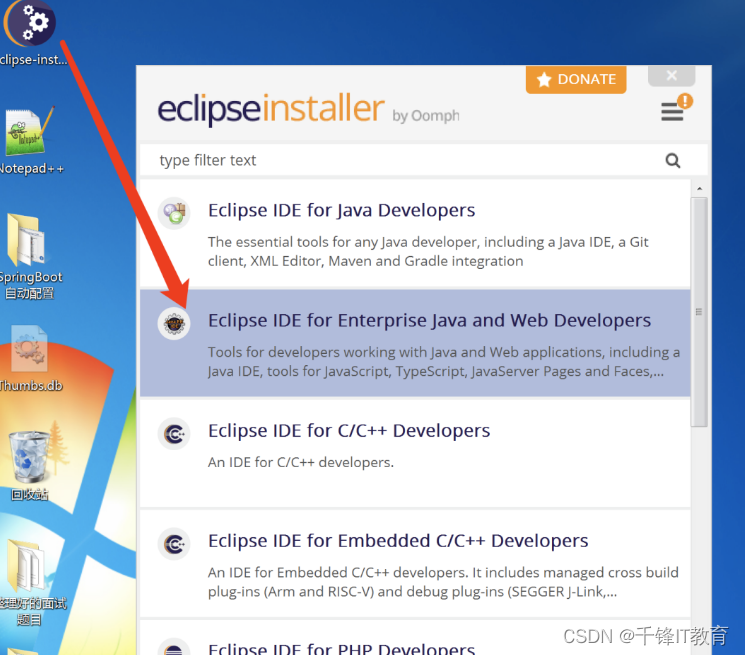Click 'Tools for developers working with Java and Web' description

tap(444, 361)
